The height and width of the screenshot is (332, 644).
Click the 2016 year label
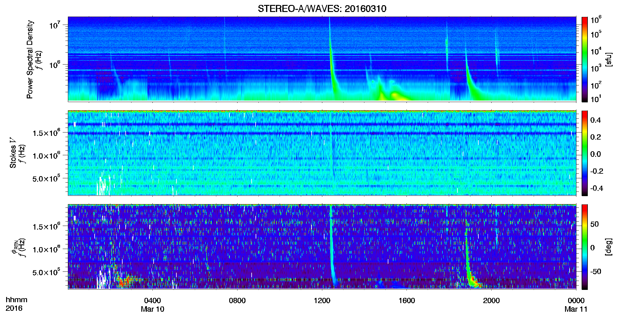[x=14, y=308]
